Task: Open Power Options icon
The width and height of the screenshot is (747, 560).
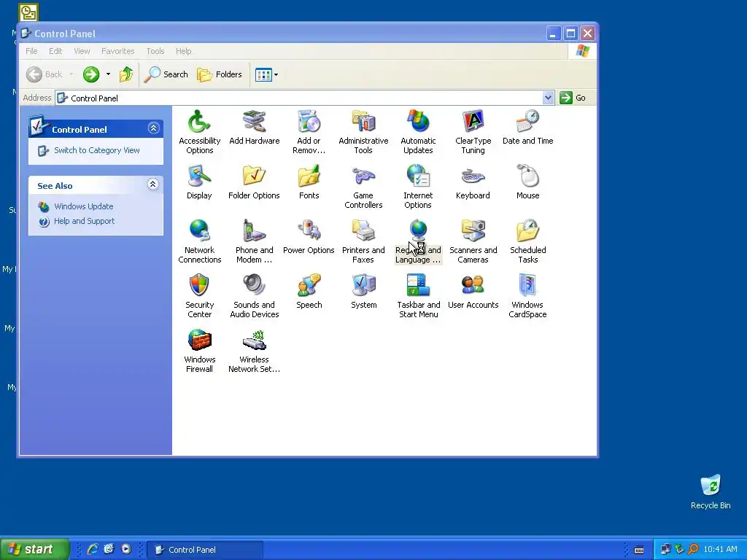Action: tap(309, 237)
